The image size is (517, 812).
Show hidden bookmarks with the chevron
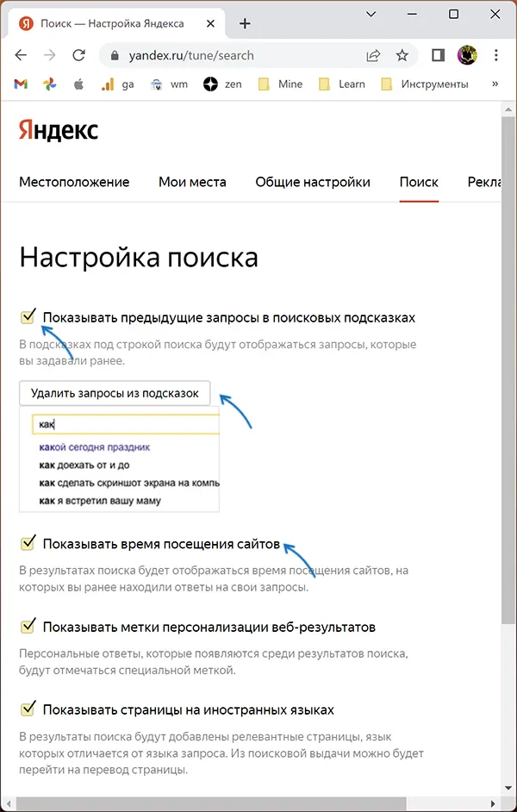[495, 84]
